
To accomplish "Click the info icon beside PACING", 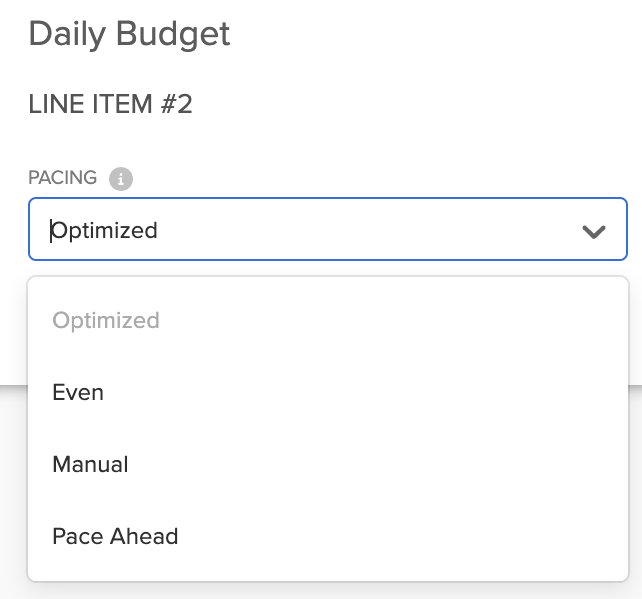I will (121, 179).
